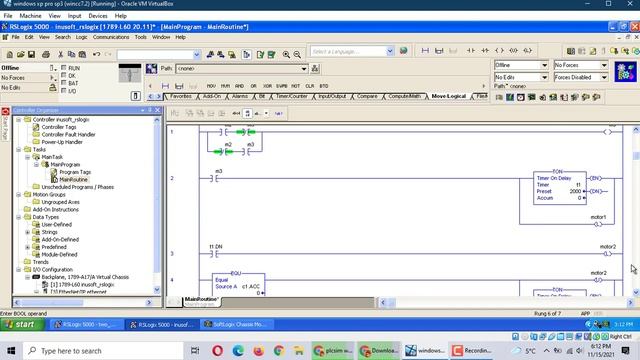Image resolution: width=640 pixels, height=360 pixels.
Task: Open the Path none dropdown
Action: [304, 69]
